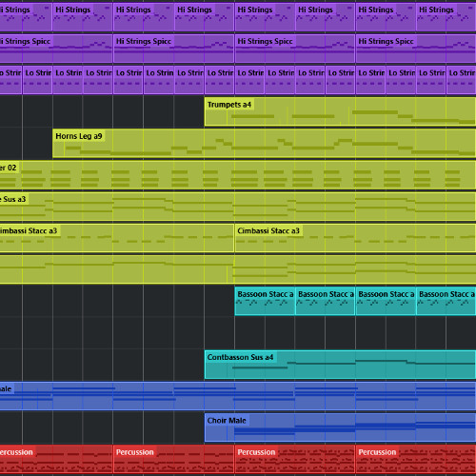Screen dimensions: 476x476
Task: Click the second Hi Strings Spicc clip
Action: pos(174,49)
